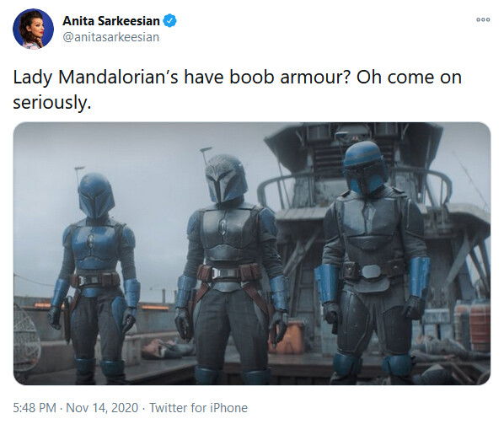Click the word "seriously." in the tweet
Image resolution: width=504 pixels, height=424 pixels.
click(52, 103)
